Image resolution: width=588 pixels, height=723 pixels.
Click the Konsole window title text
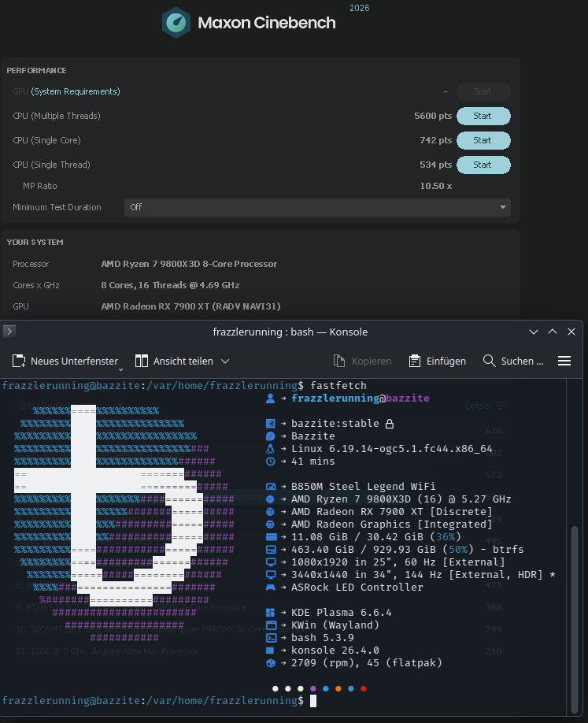290,332
